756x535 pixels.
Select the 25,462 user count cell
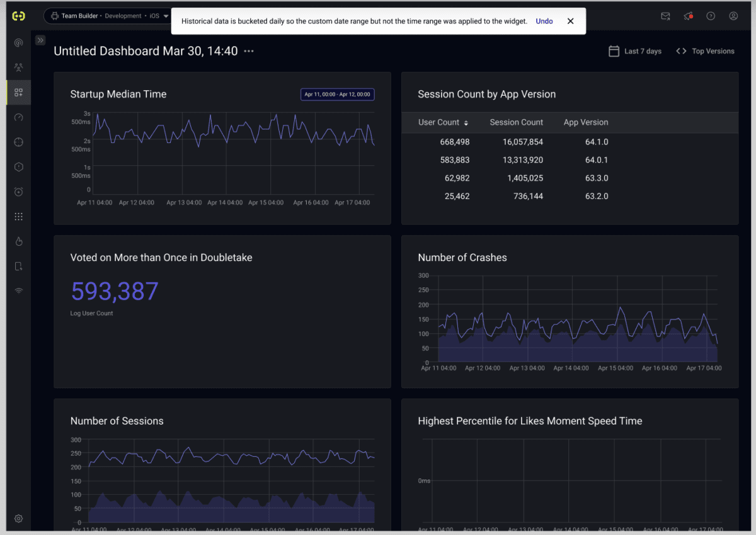click(x=457, y=196)
